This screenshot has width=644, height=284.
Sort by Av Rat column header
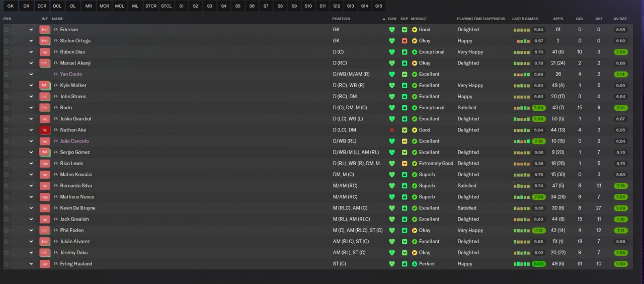tap(620, 19)
